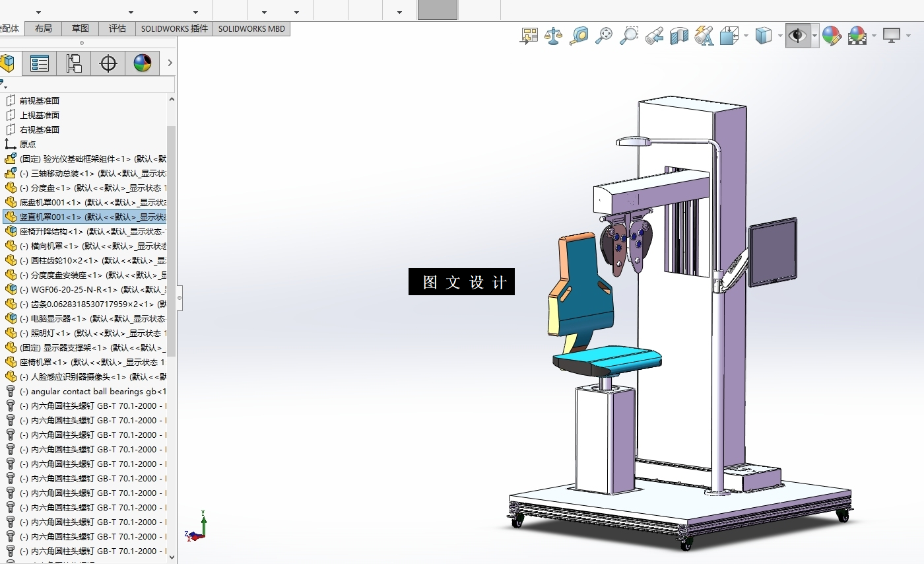Switch to the 布局 tab

pos(44,28)
